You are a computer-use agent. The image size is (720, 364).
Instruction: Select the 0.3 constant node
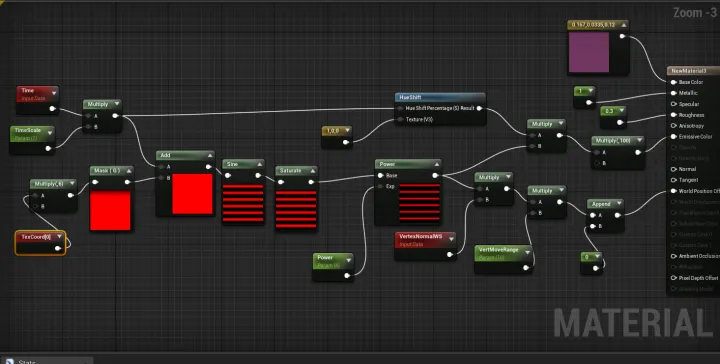(x=613, y=117)
